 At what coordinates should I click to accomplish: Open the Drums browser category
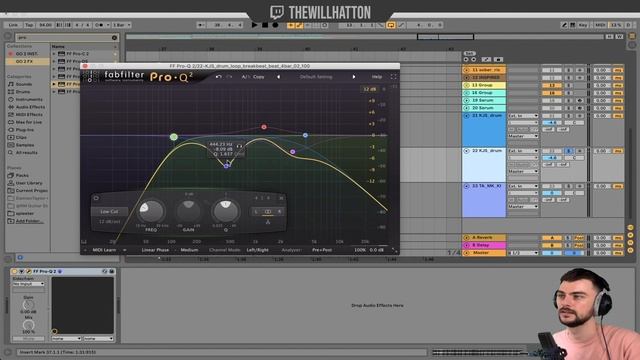click(x=23, y=92)
